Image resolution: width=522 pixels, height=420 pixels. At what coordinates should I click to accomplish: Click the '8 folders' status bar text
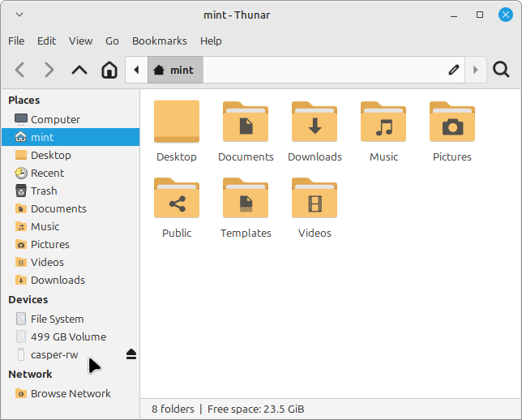(173, 409)
